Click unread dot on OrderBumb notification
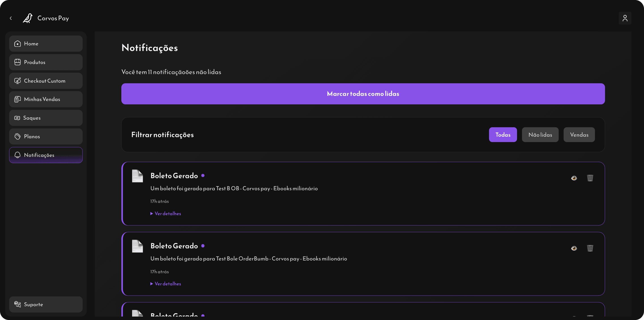 click(x=203, y=246)
